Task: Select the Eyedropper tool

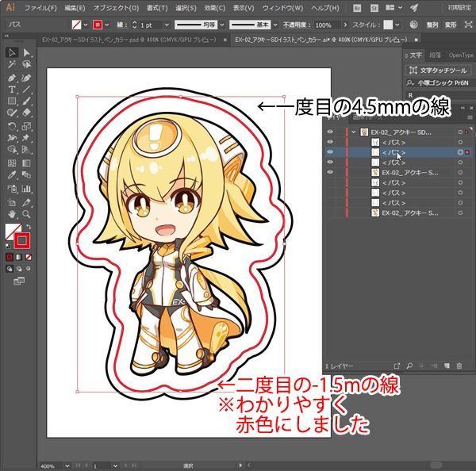Action: pyautogui.click(x=12, y=175)
